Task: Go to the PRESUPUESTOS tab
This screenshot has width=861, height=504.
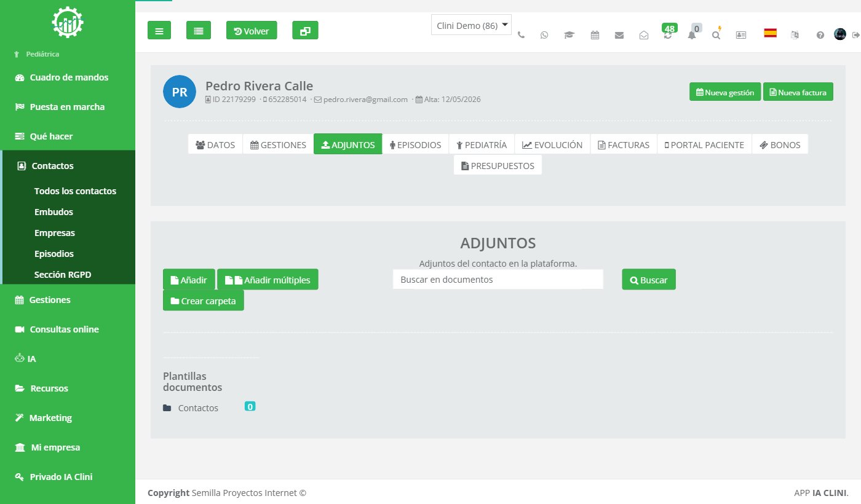Action: point(498,165)
